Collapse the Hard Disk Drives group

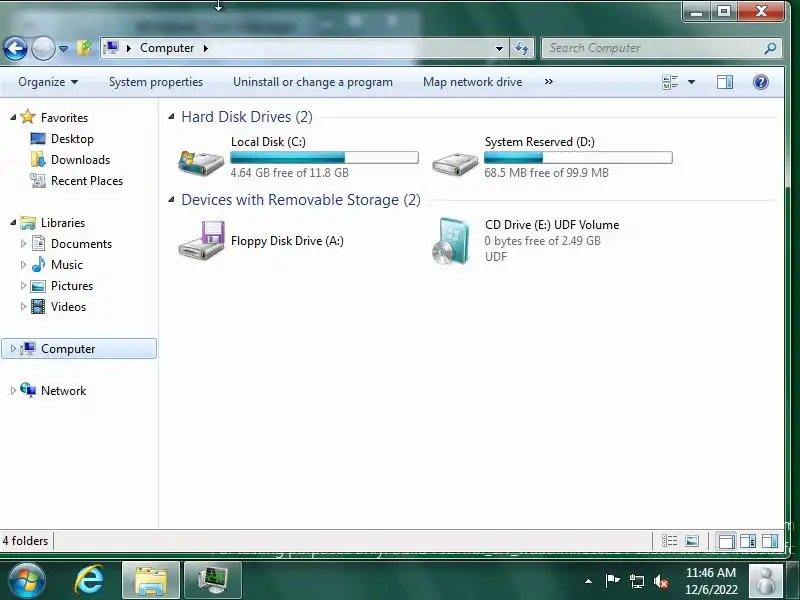(x=171, y=117)
